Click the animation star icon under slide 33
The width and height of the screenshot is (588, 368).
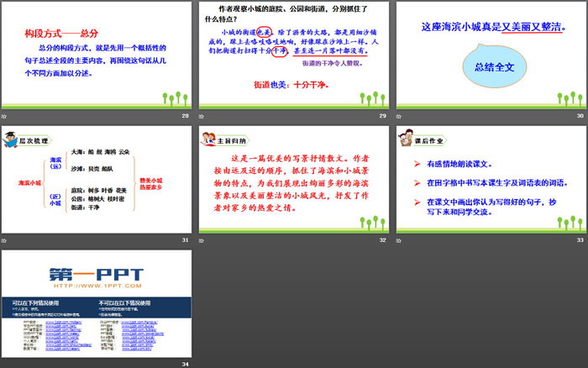(x=399, y=240)
